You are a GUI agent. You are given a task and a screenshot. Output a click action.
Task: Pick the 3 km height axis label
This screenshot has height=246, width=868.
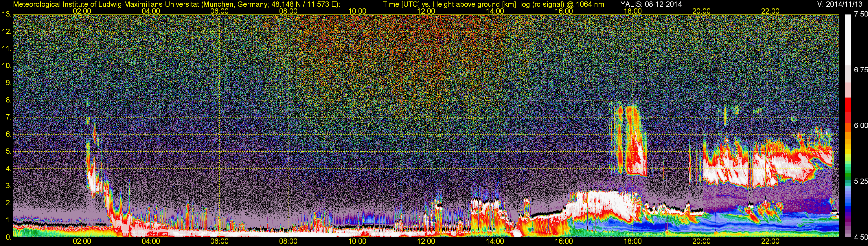[8, 186]
